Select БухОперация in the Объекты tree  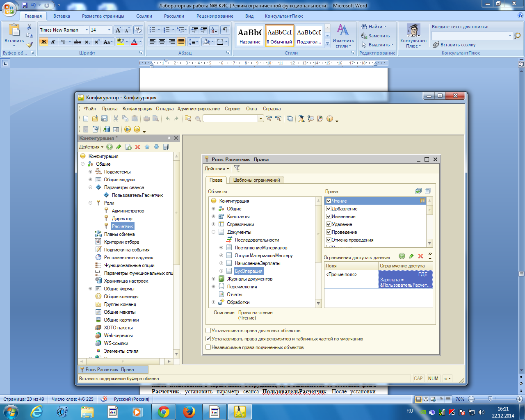pyautogui.click(x=249, y=271)
